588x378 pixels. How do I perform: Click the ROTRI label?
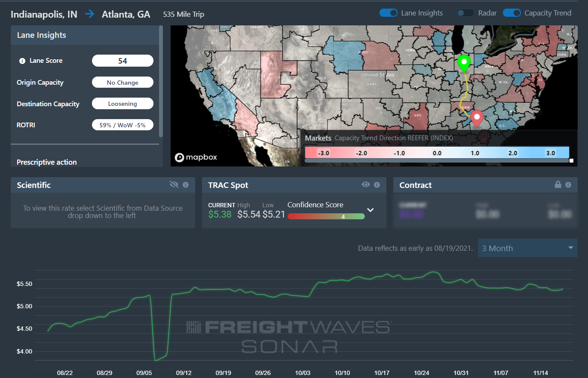(26, 125)
